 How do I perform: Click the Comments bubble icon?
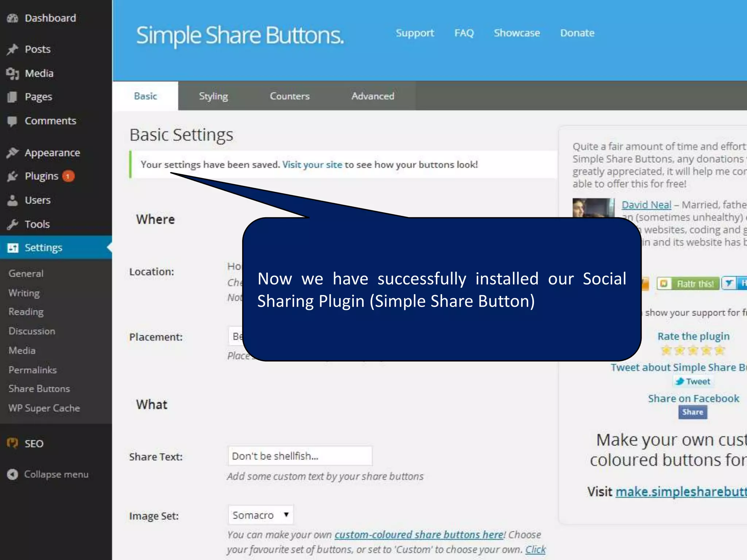(x=12, y=121)
